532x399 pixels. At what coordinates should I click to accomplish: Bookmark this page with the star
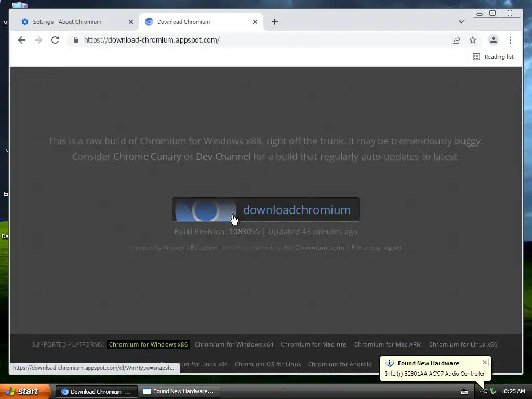473,40
